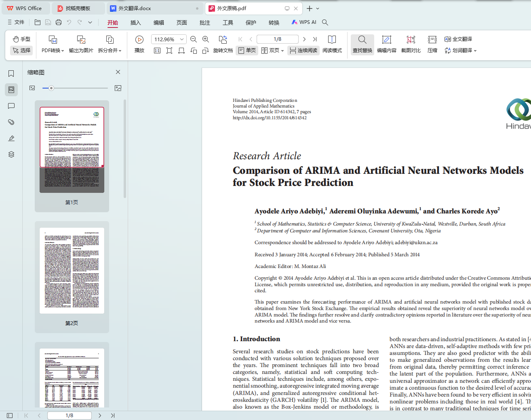Set the view to actual size 1:1

157,51
